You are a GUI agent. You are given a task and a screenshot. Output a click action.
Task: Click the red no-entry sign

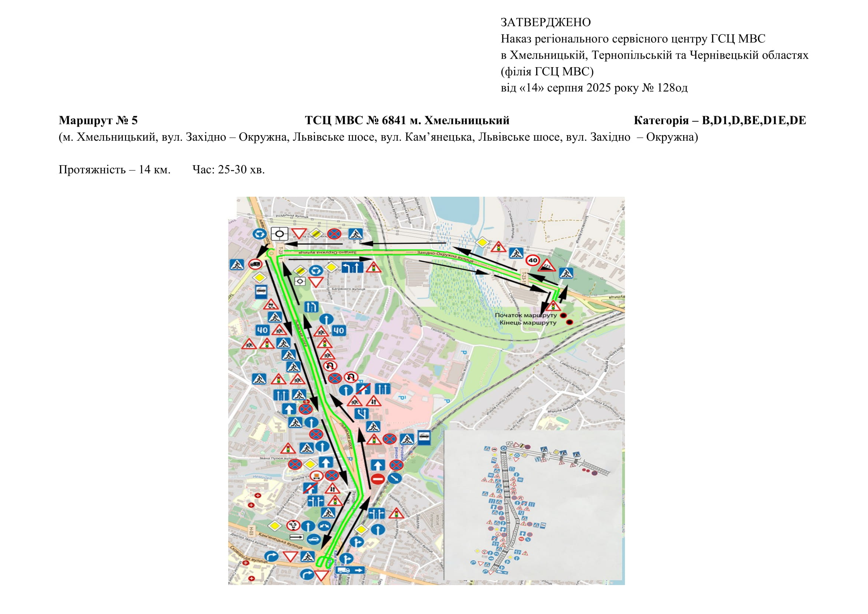click(x=378, y=479)
